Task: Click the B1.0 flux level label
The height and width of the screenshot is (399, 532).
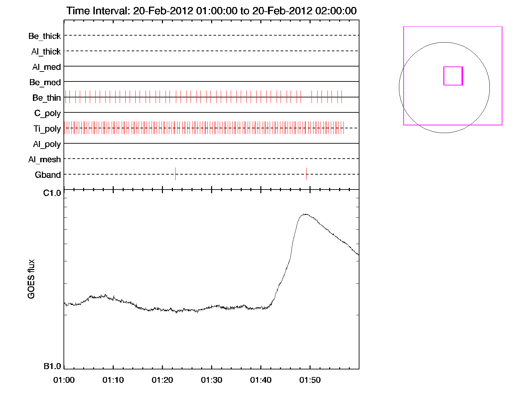Action: 52,366
